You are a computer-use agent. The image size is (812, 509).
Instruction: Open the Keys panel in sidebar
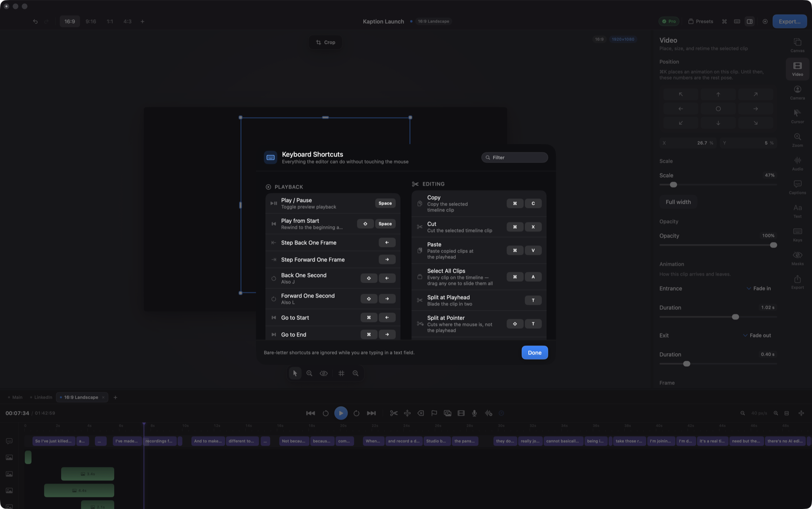click(797, 235)
